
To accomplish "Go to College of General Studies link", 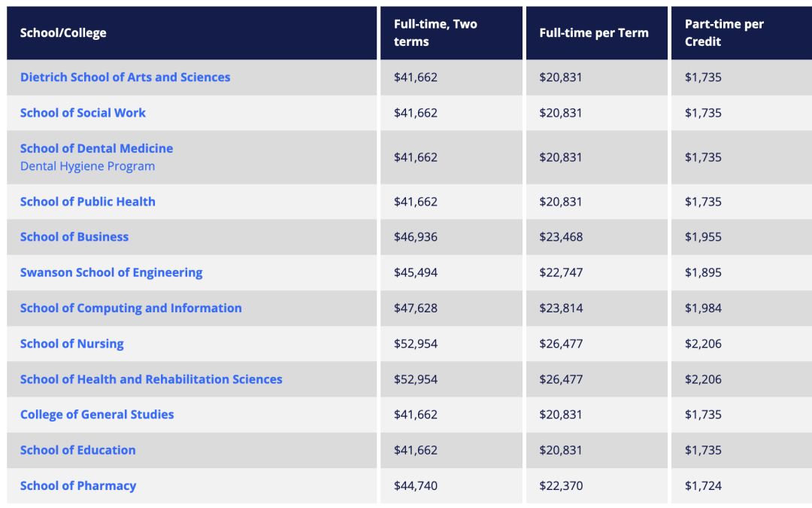I will coord(97,415).
